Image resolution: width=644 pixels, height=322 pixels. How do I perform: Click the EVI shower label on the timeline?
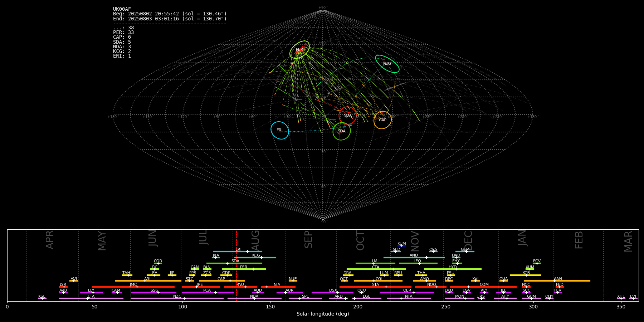[x=633, y=297]
